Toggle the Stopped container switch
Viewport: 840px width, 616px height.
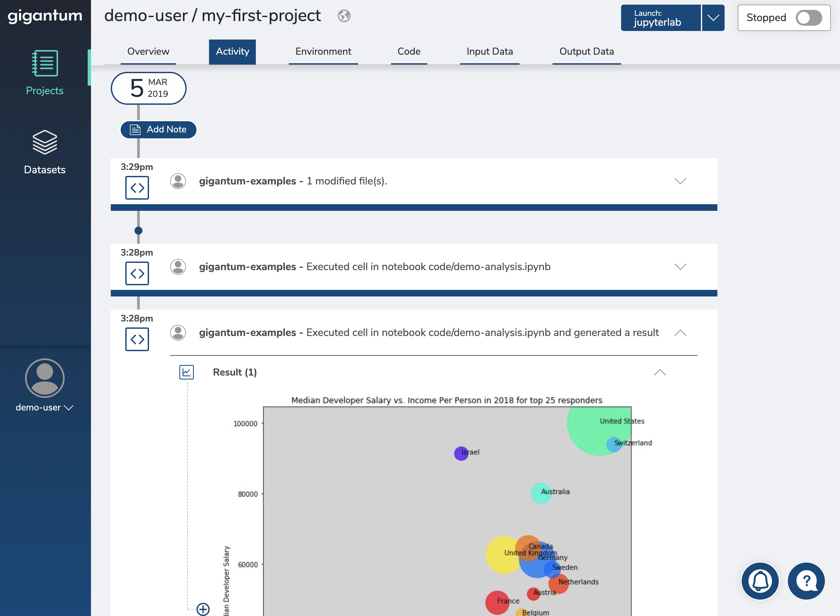coord(808,17)
